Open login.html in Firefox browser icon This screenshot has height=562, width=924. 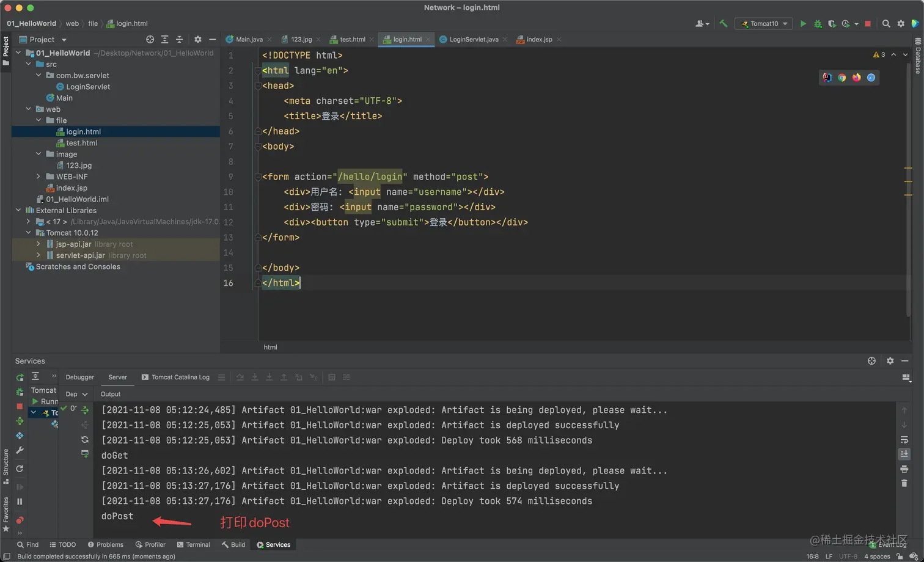coord(856,78)
